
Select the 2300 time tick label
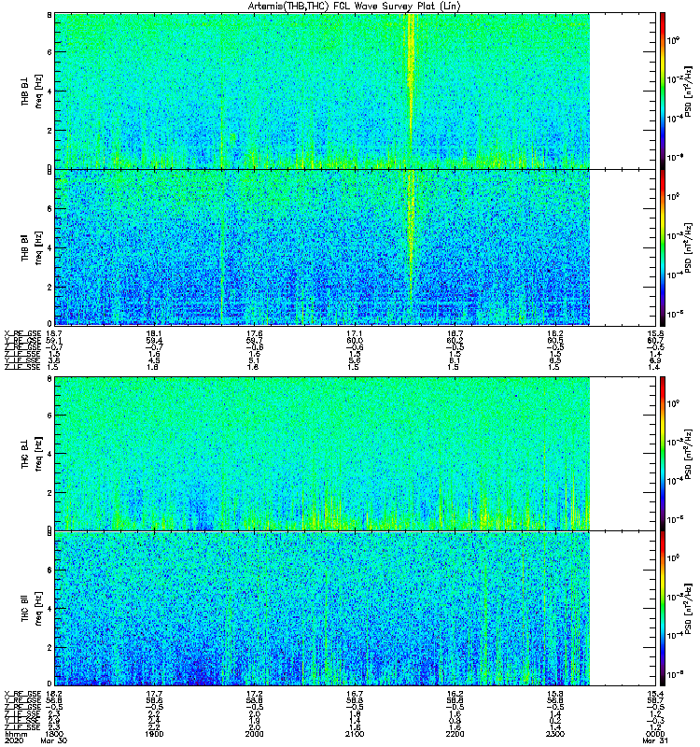(555, 734)
